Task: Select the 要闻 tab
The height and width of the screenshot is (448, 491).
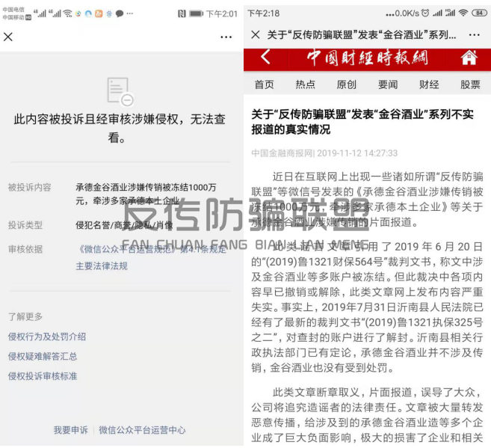Action: click(387, 85)
